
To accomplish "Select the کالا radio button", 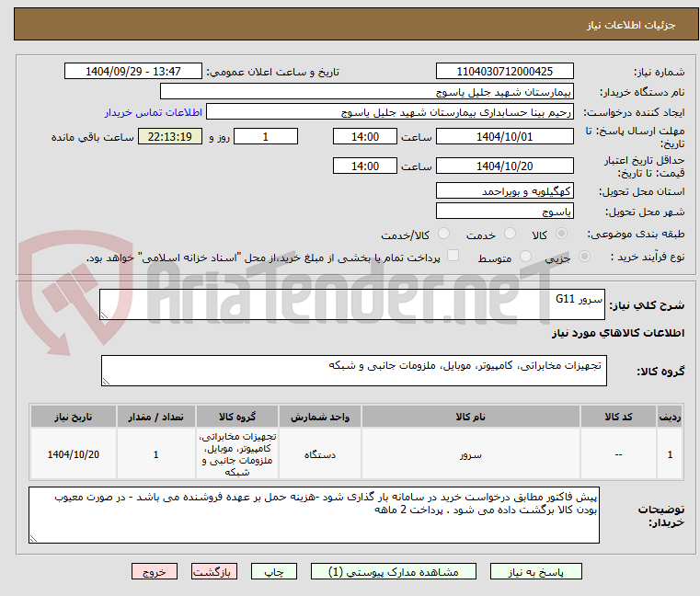I will click(562, 234).
